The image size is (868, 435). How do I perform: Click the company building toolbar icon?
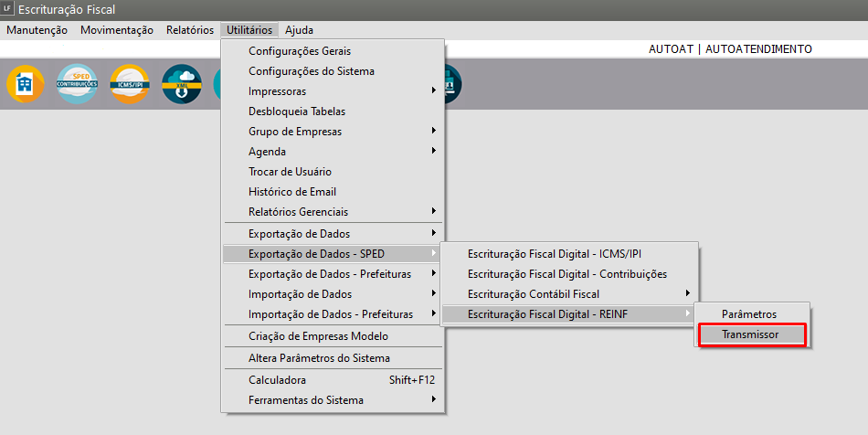[25, 83]
